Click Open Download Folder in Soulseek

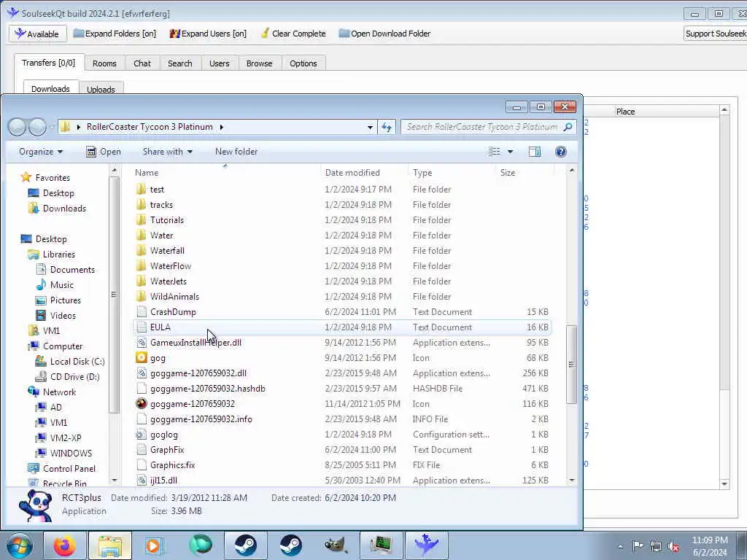385,34
